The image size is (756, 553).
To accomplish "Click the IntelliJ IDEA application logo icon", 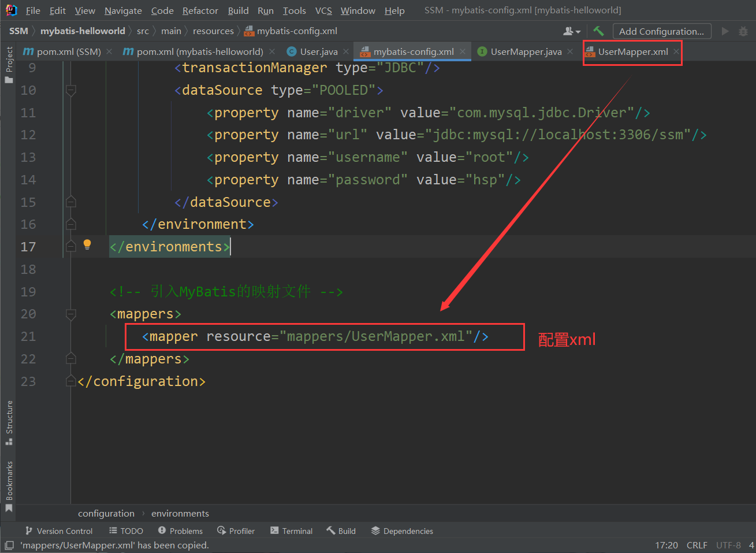I will click(11, 10).
